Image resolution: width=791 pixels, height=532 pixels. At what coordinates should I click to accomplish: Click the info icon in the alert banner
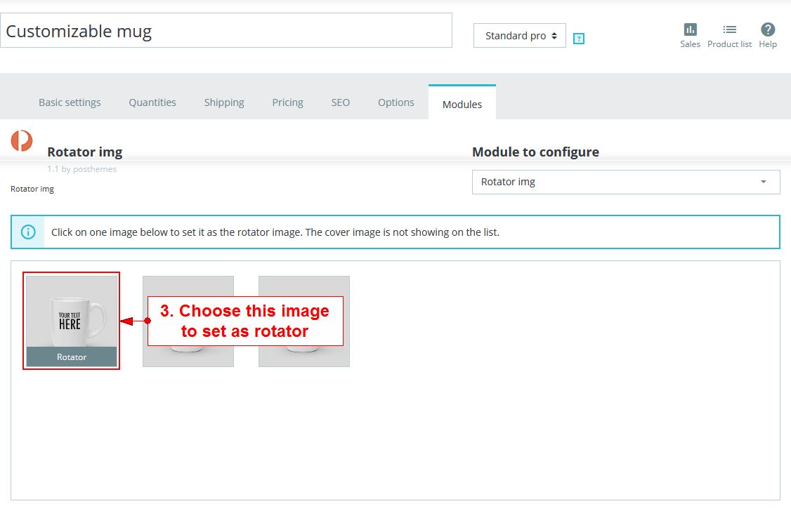pos(28,232)
